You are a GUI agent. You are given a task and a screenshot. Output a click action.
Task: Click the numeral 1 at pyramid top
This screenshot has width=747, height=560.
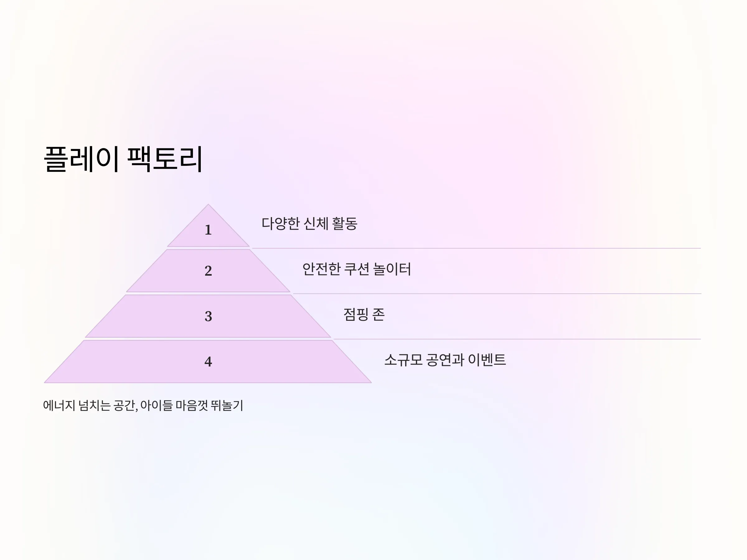208,230
